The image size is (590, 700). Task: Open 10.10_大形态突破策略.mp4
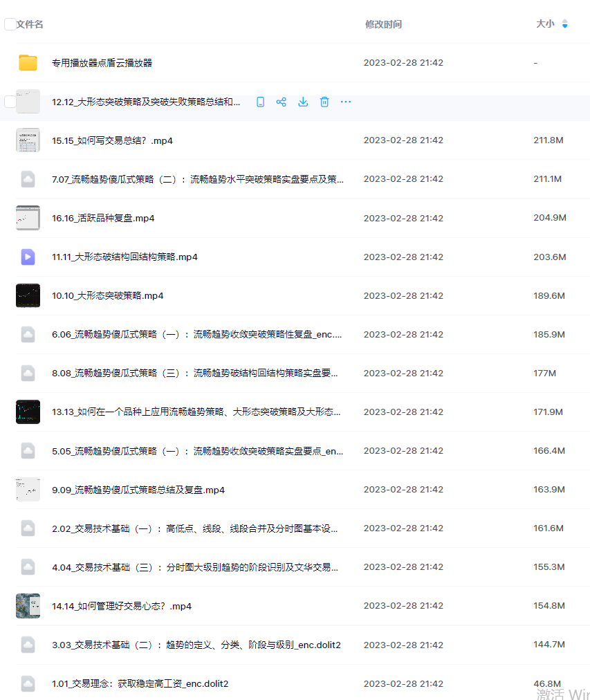point(108,296)
